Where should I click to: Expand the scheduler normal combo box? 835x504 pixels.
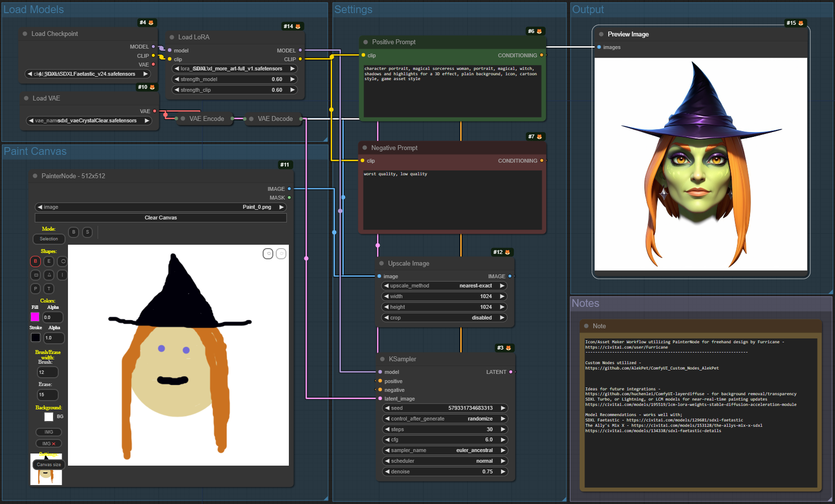(x=445, y=461)
